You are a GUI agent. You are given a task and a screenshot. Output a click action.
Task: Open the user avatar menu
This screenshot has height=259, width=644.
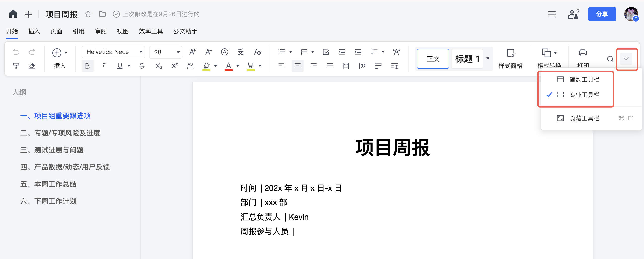click(x=631, y=14)
